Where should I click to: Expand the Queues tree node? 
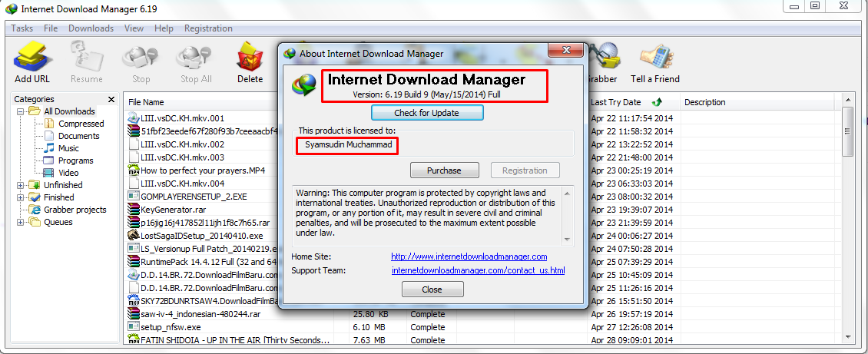click(21, 223)
